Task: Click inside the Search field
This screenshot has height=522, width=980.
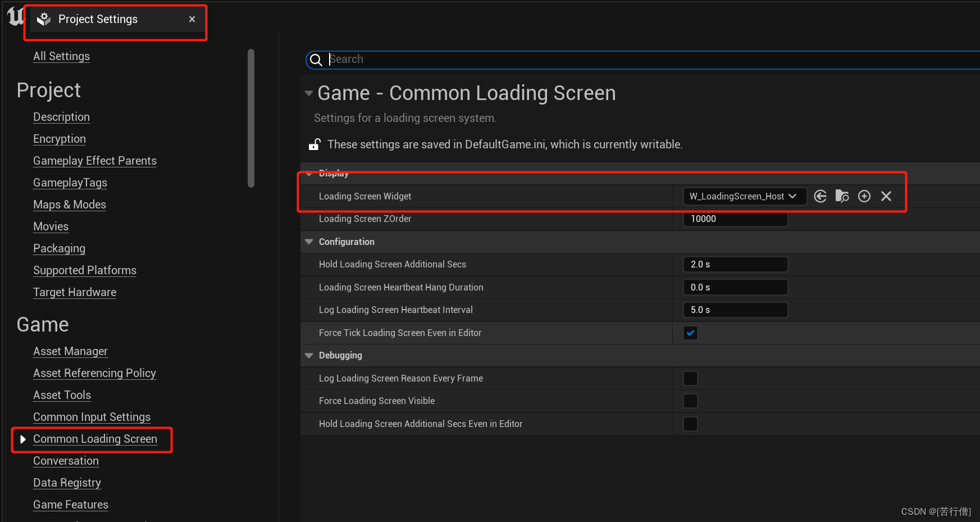Action: pos(505,60)
